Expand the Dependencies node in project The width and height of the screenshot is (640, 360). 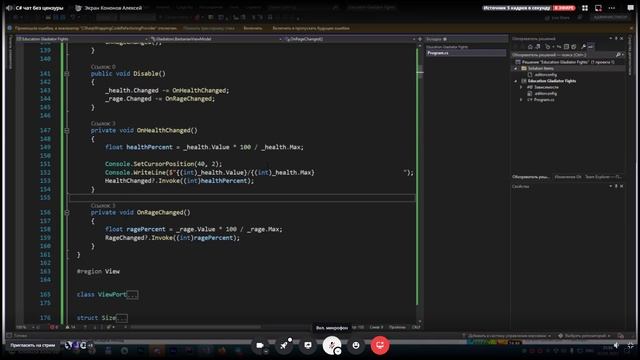click(x=521, y=87)
